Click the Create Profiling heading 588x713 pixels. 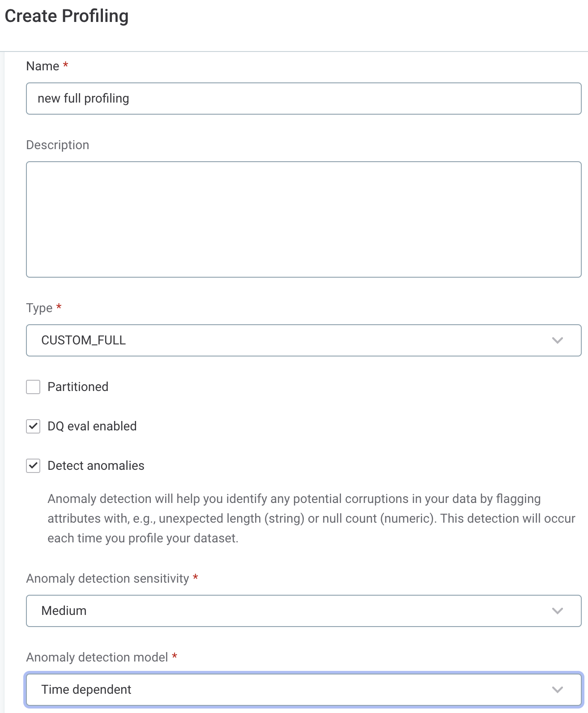click(66, 16)
